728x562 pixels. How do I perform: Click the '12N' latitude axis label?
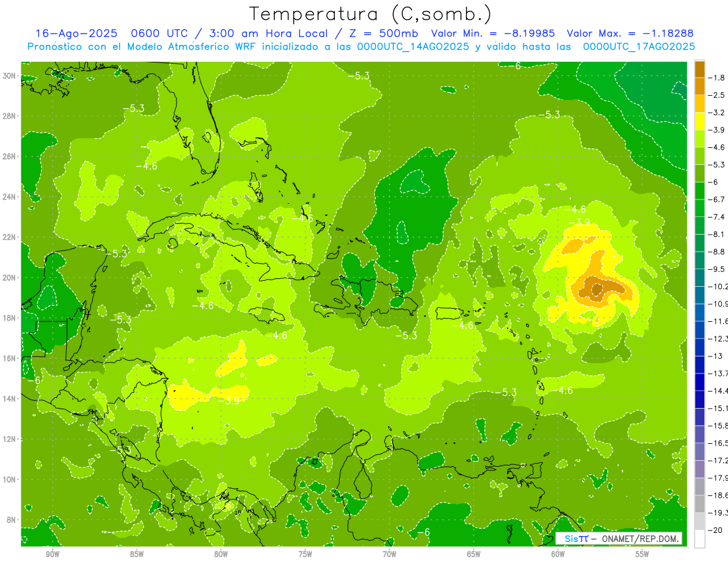[x=8, y=439]
